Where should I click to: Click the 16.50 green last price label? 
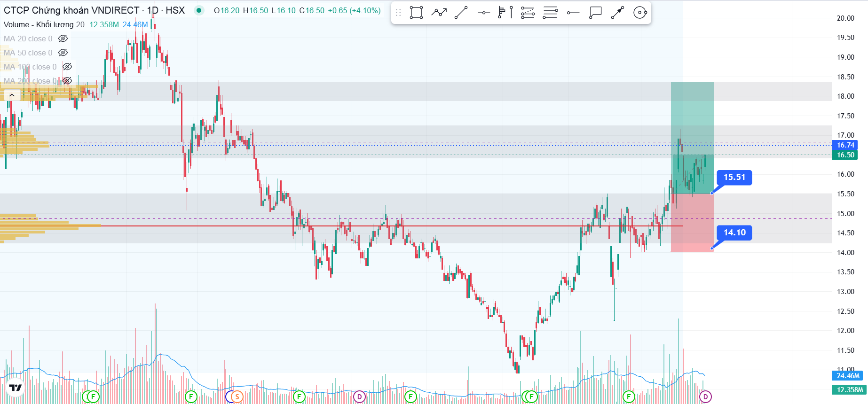845,155
